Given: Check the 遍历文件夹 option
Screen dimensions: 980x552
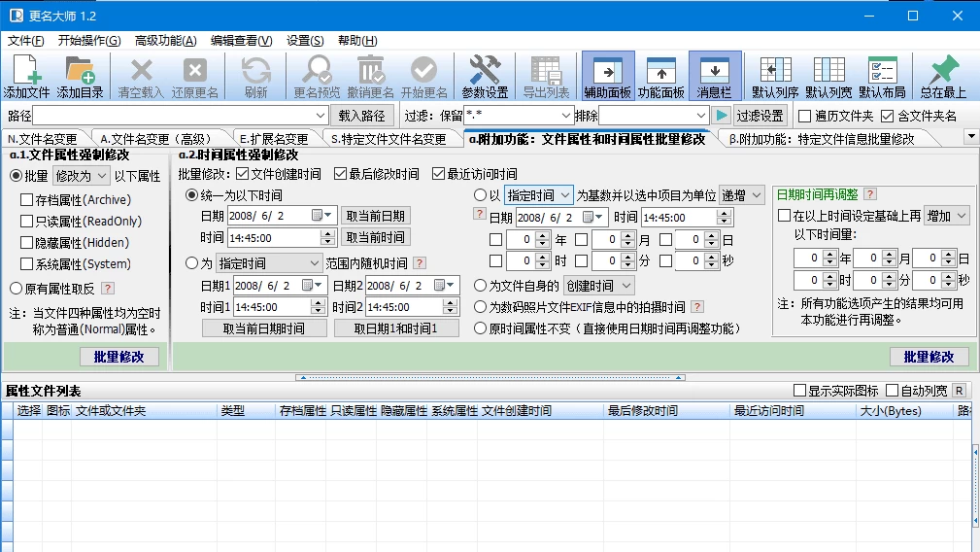Looking at the screenshot, I should click(x=804, y=116).
